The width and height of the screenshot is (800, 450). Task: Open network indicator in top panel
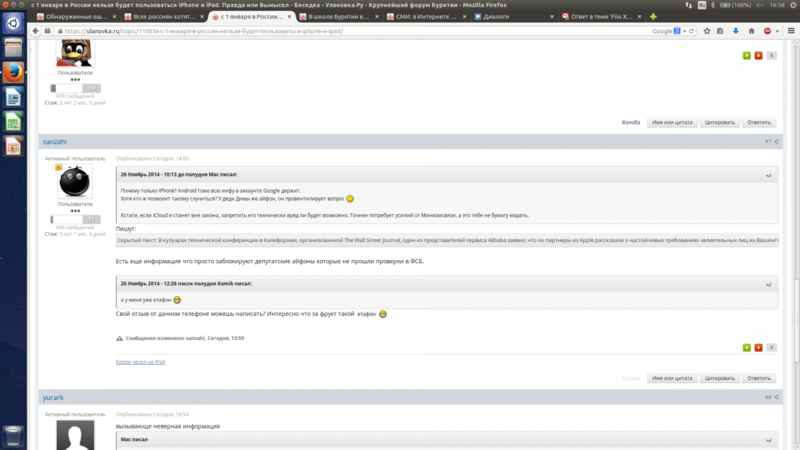(x=689, y=5)
